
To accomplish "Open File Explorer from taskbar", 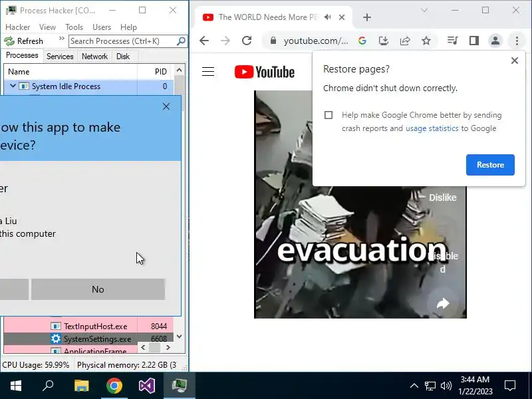I will tap(81, 386).
